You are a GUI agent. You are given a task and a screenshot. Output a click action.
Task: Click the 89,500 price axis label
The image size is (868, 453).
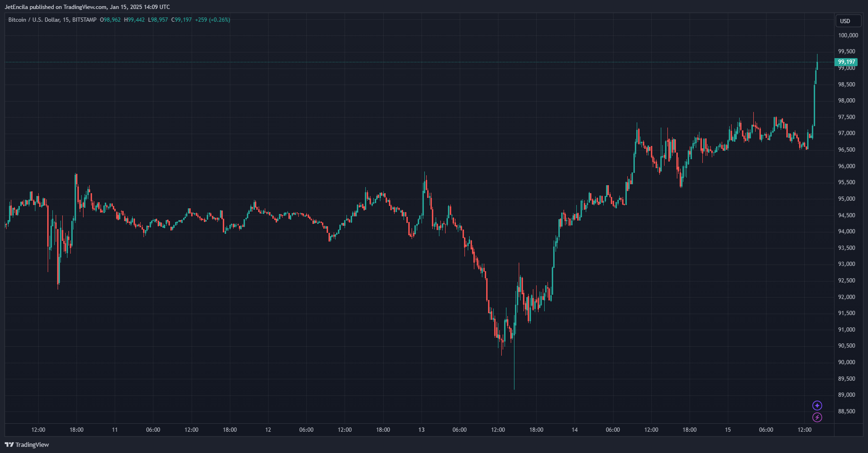point(846,379)
